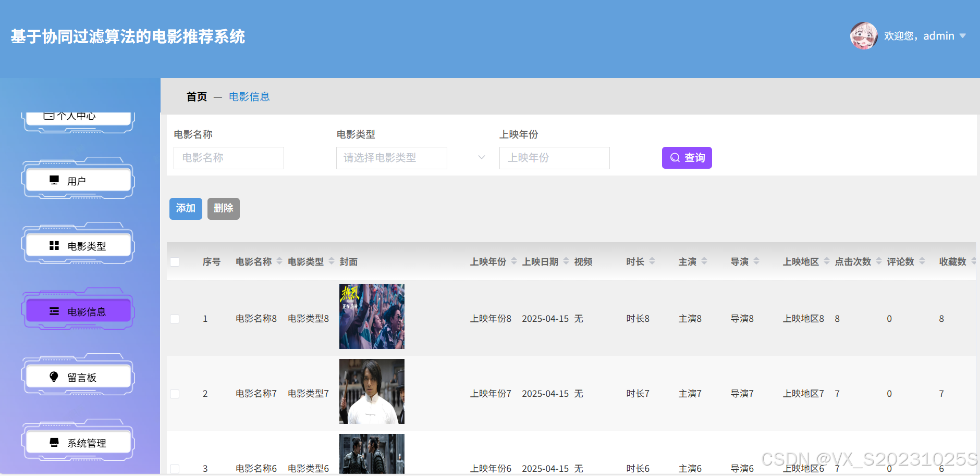Screen dimensions: 980x476
Task: Focus the 电影名称 search input
Action: [229, 158]
